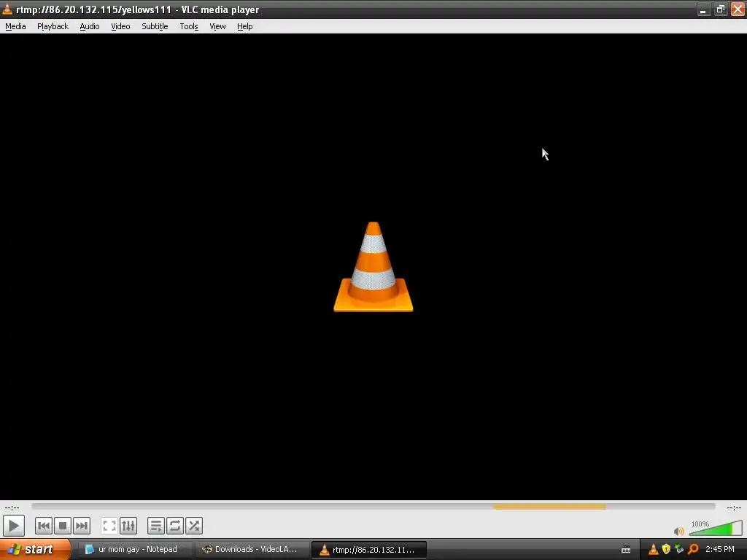Viewport: 747px width, 560px height.
Task: Click the large VLC cone logo
Action: point(373,267)
